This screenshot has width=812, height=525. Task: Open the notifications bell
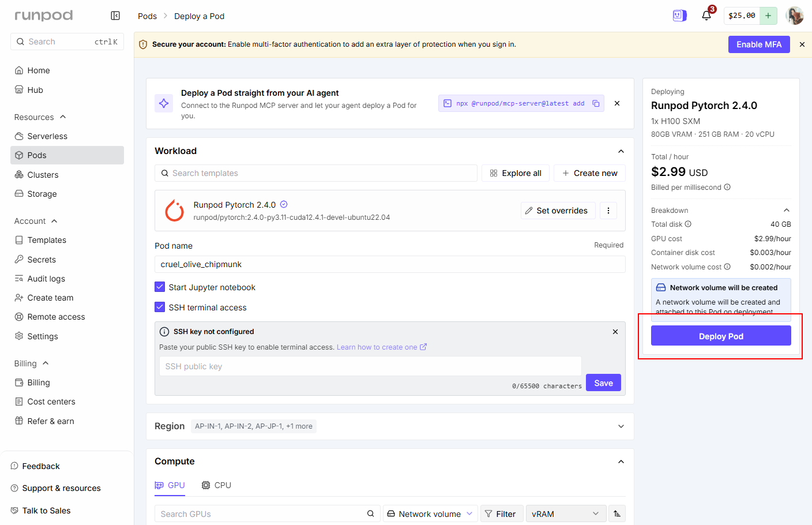click(x=706, y=16)
